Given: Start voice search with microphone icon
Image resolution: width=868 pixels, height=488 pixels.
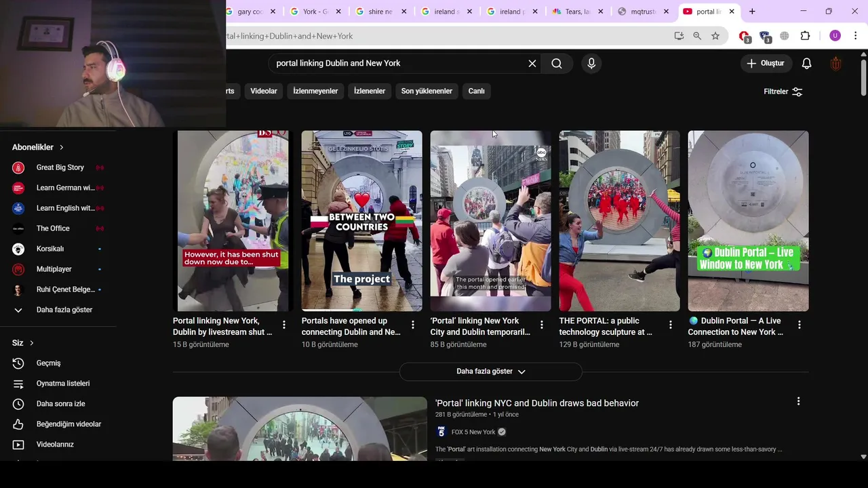Looking at the screenshot, I should click(591, 63).
